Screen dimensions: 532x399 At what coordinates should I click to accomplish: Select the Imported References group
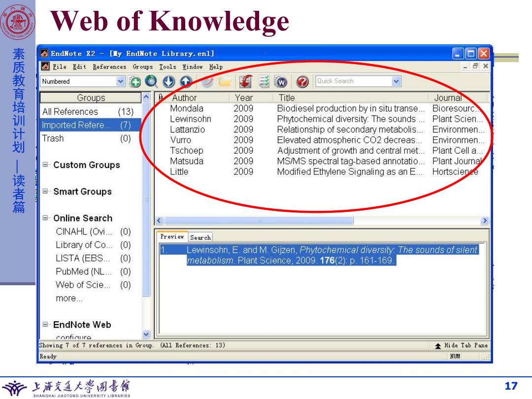(x=90, y=125)
